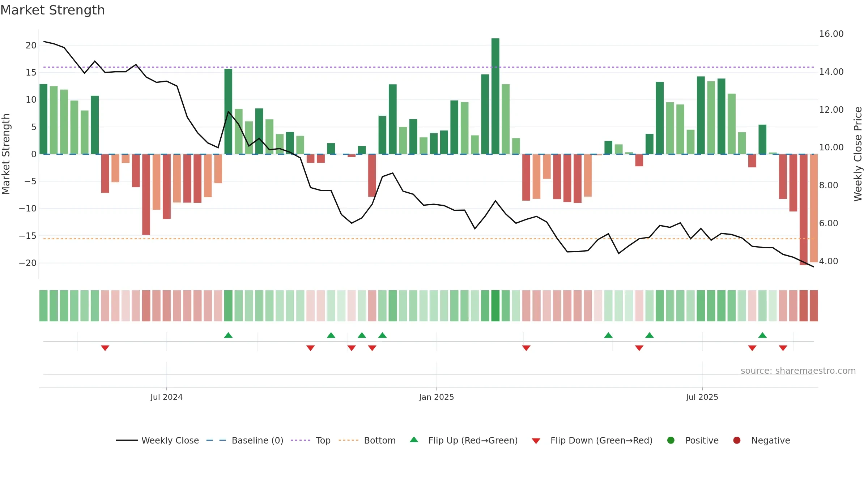The width and height of the screenshot is (868, 488).
Task: Click the 16.00 price axis label
Action: click(831, 34)
